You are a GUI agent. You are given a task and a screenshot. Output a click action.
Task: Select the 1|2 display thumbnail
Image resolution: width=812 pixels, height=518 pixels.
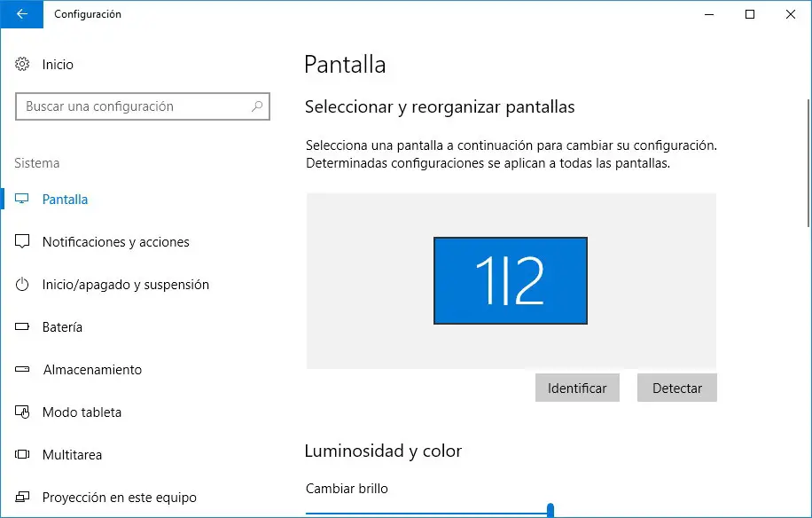(510, 280)
